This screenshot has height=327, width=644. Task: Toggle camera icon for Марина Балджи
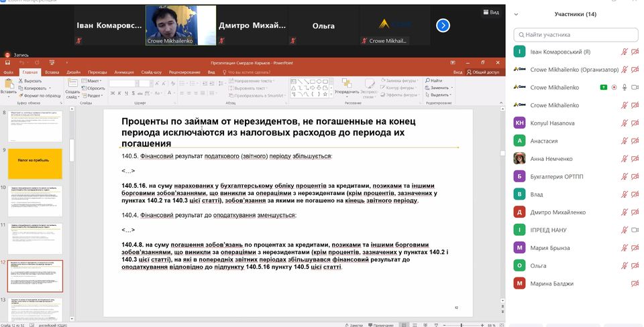[x=635, y=283]
